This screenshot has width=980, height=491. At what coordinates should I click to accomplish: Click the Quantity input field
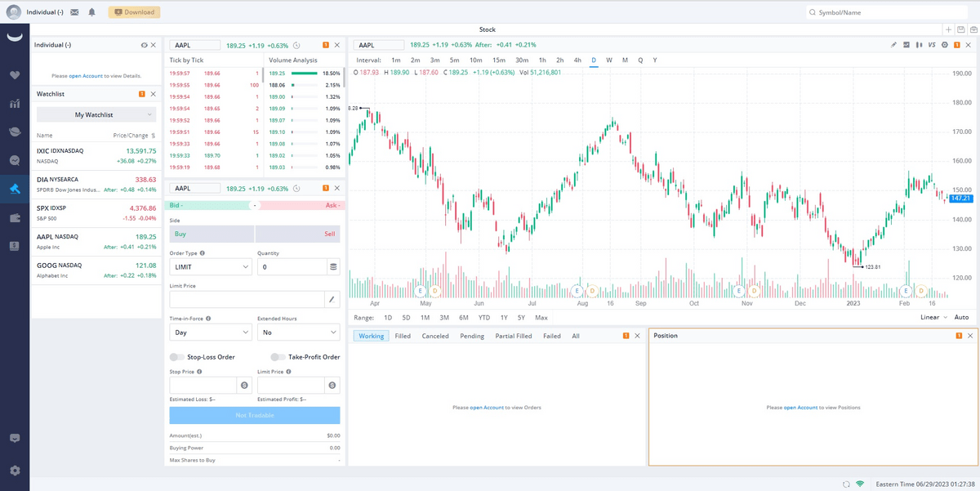coord(291,266)
